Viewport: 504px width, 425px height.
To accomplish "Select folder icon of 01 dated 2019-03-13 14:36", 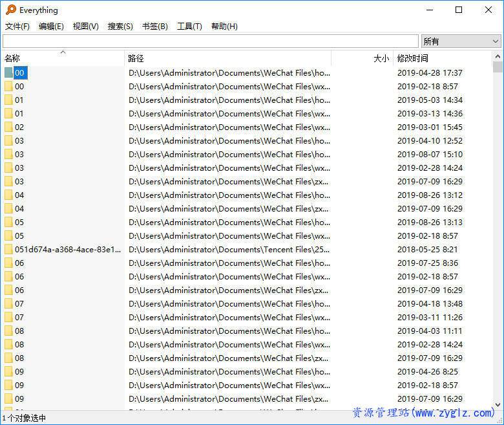I will point(8,114).
